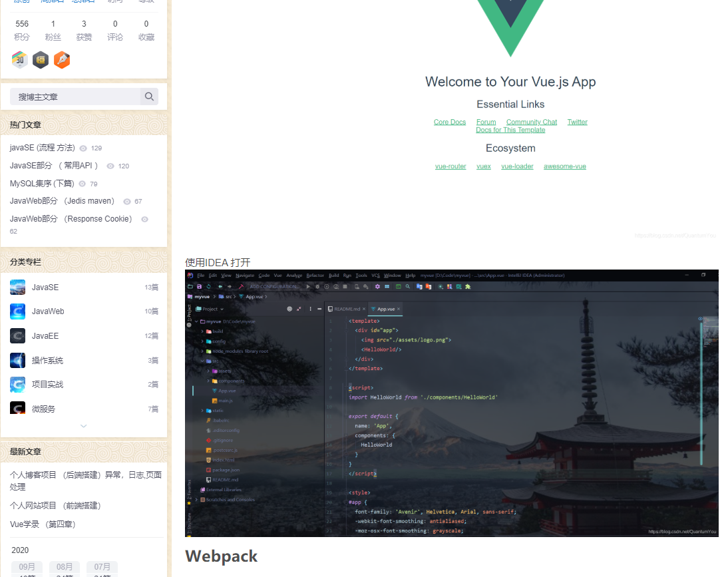Click the JavaEE category thumbnail icon
The height and width of the screenshot is (577, 728).
pos(18,335)
